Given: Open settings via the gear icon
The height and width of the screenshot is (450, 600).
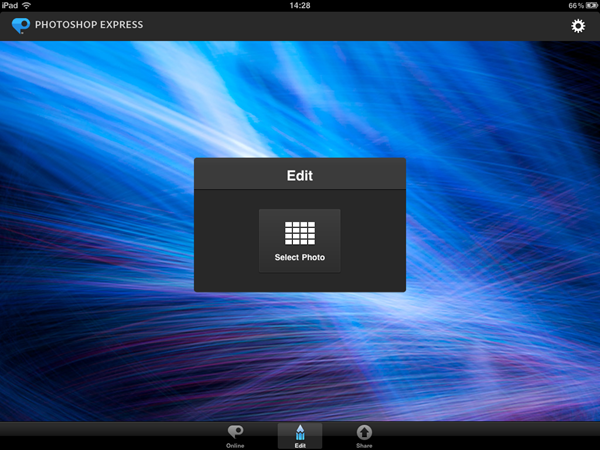Looking at the screenshot, I should (x=578, y=26).
